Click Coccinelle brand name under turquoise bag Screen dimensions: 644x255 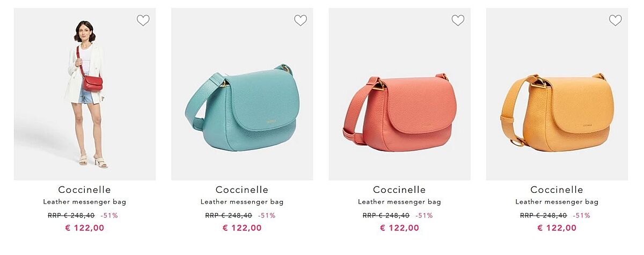coord(242,190)
